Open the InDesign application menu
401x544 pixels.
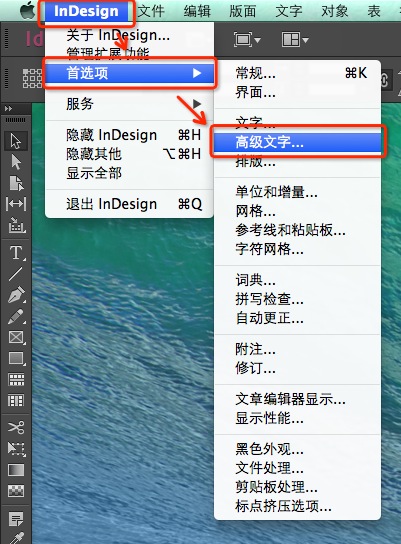(x=86, y=11)
